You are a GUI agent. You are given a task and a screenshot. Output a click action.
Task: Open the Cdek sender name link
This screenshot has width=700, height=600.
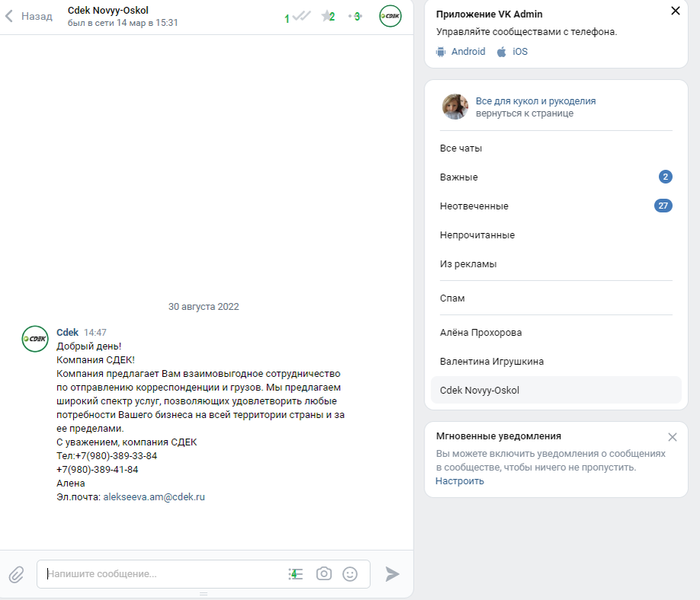coord(68,332)
